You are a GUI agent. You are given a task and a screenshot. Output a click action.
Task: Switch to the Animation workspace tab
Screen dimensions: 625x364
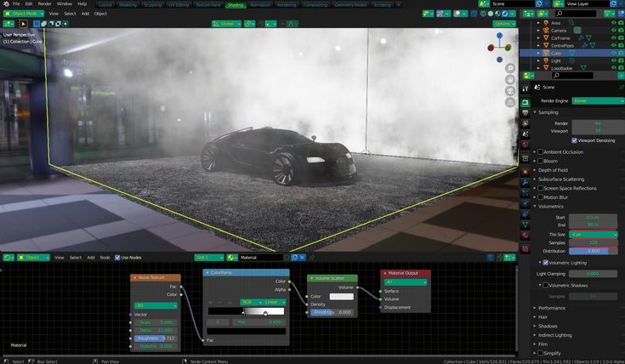click(x=260, y=4)
